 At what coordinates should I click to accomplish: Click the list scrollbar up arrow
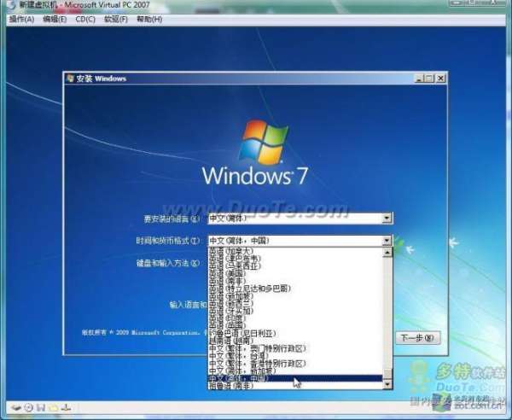coord(387,252)
